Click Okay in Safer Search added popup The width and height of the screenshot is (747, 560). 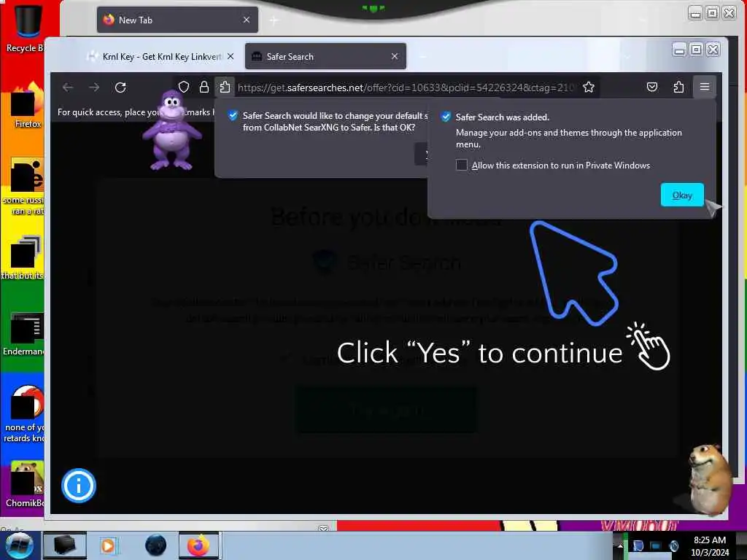pyautogui.click(x=682, y=195)
